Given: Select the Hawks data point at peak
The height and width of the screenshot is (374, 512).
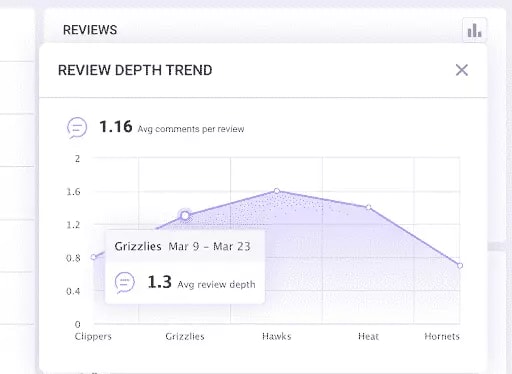Looking at the screenshot, I should tap(277, 191).
